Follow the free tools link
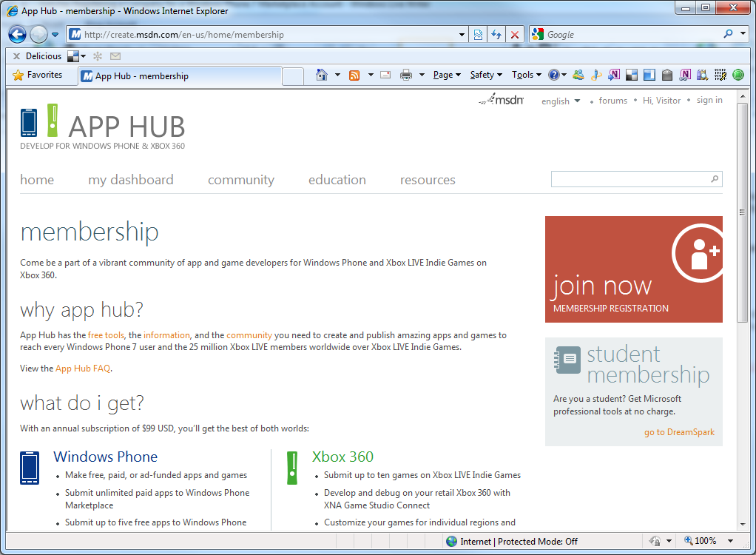The image size is (756, 555). click(x=106, y=335)
